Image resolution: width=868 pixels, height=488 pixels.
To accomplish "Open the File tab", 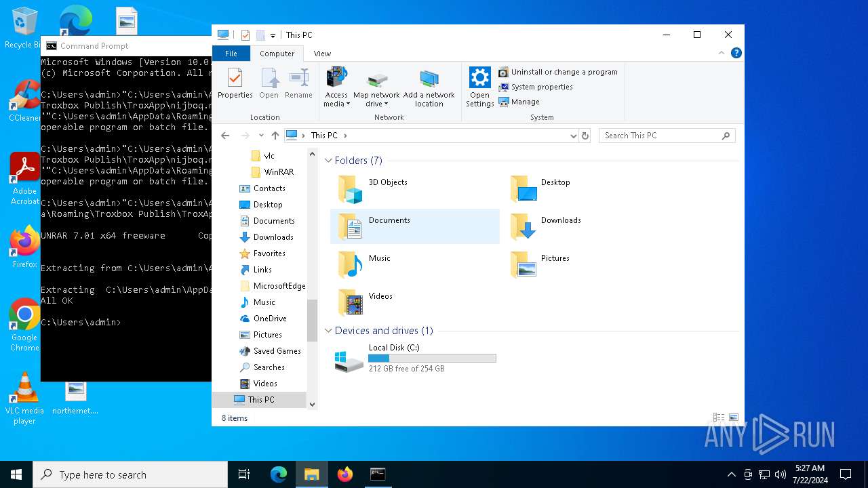I will point(231,54).
